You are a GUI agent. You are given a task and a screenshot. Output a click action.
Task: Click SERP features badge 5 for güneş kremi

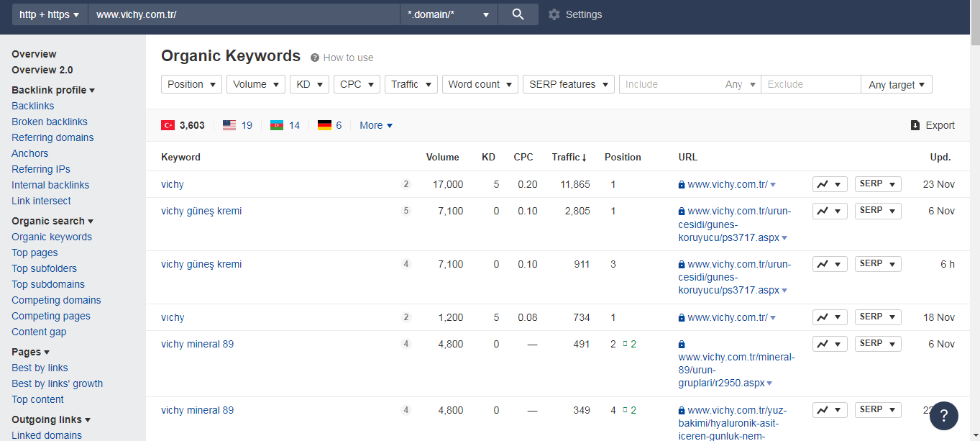click(x=406, y=211)
